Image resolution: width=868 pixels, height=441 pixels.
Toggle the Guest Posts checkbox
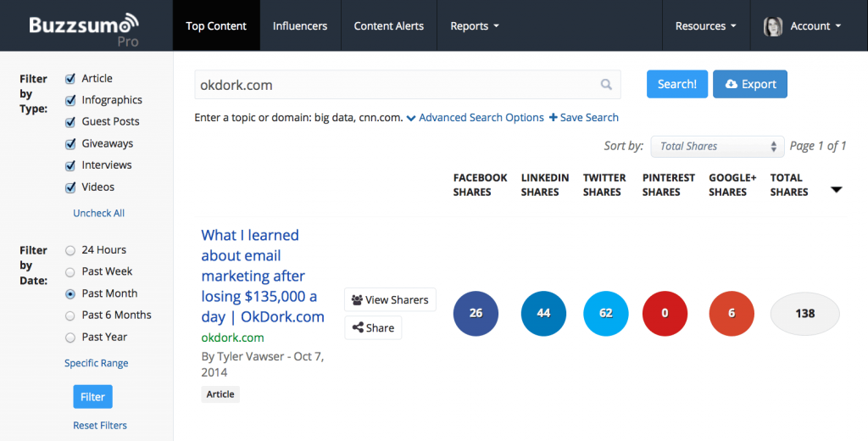[70, 122]
